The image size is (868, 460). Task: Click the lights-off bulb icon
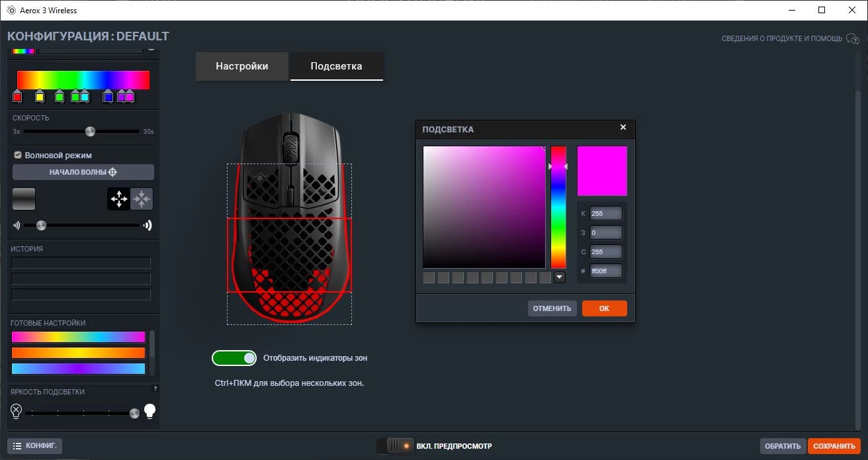click(17, 411)
